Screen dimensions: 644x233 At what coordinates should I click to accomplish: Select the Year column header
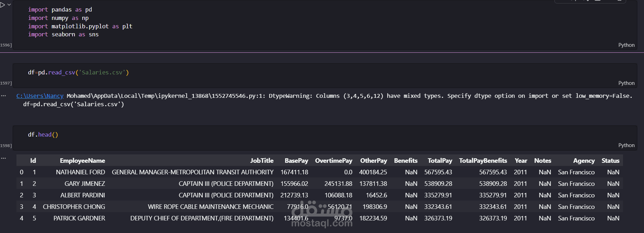tap(521, 161)
